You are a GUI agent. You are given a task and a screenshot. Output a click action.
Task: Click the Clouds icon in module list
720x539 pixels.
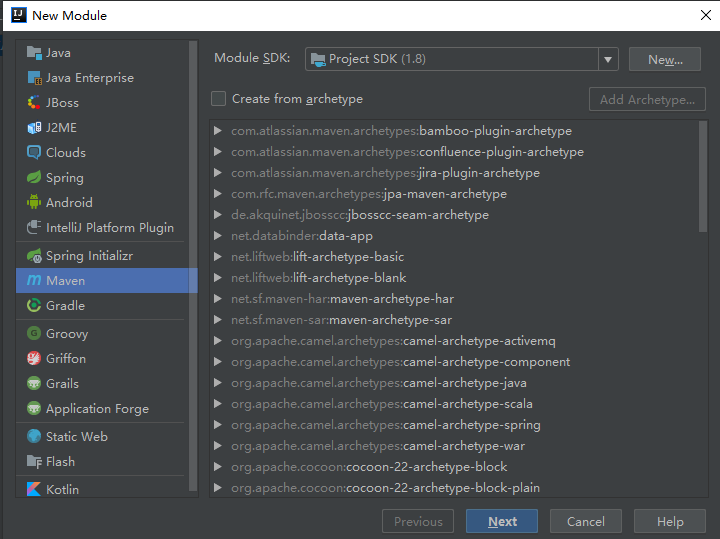tap(34, 153)
